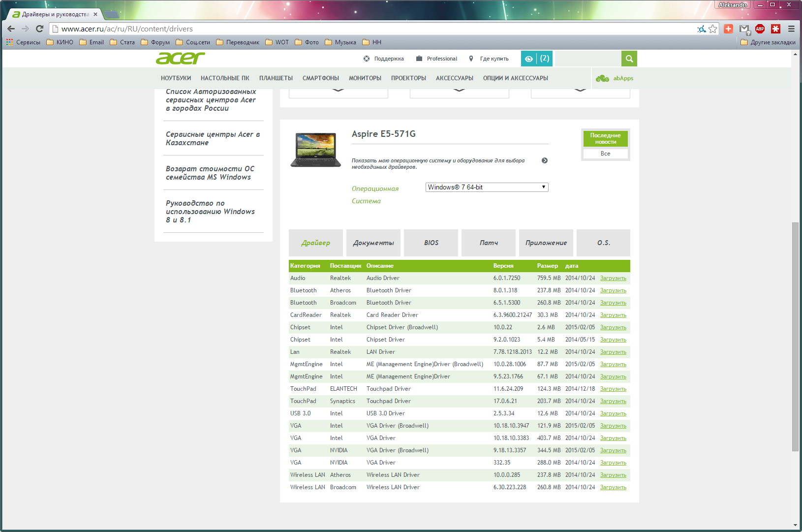Download Realtek LAN Driver
802x532 pixels.
tap(613, 352)
